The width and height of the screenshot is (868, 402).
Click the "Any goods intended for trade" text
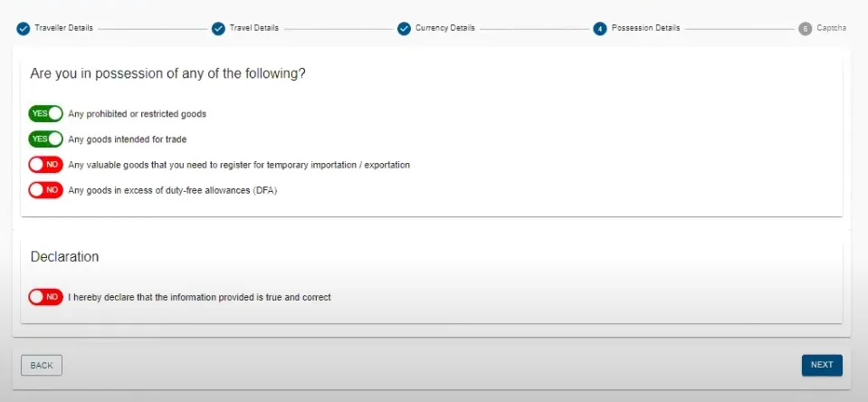click(128, 139)
